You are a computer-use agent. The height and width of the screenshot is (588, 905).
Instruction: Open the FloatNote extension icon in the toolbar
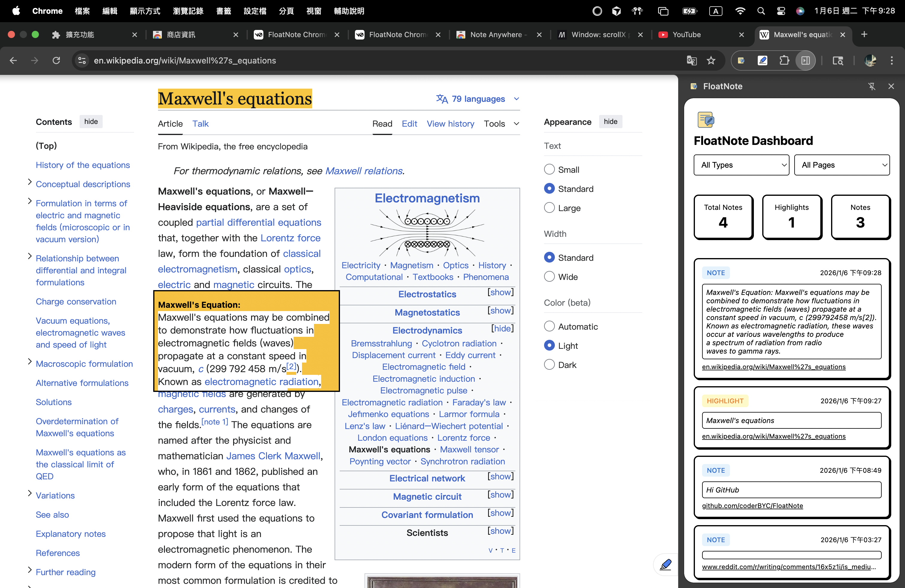point(741,60)
